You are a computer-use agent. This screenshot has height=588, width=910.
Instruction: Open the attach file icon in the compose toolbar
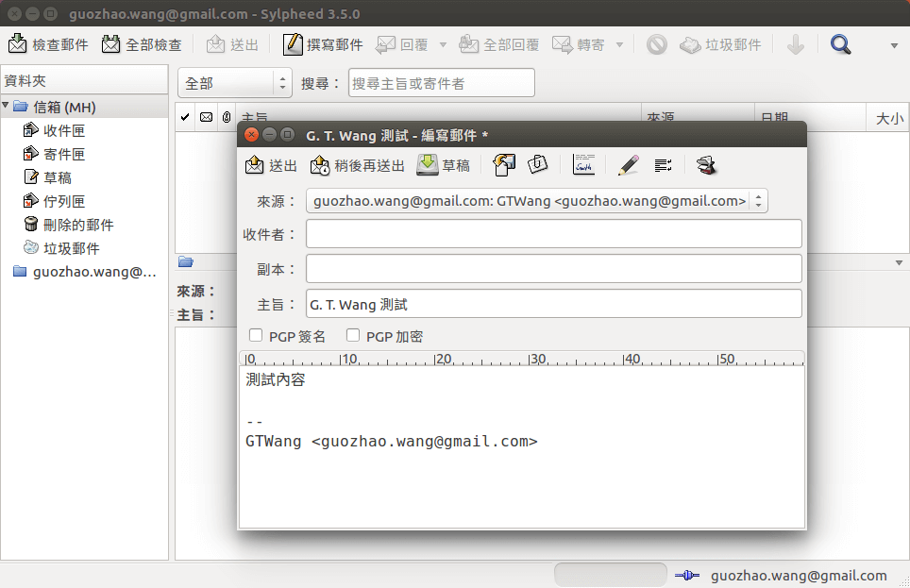(538, 164)
